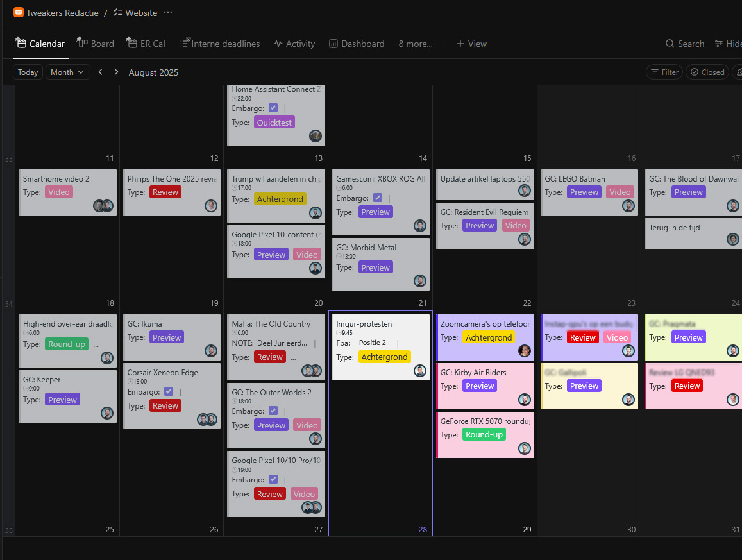The image size is (742, 560).
Task: Click the Video tag on GC: LEGO Batman card
Action: (620, 192)
